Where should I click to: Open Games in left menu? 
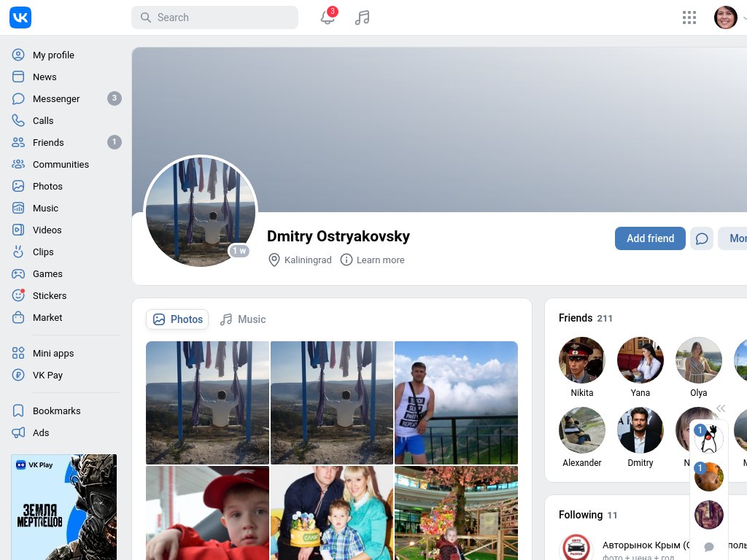coord(47,273)
